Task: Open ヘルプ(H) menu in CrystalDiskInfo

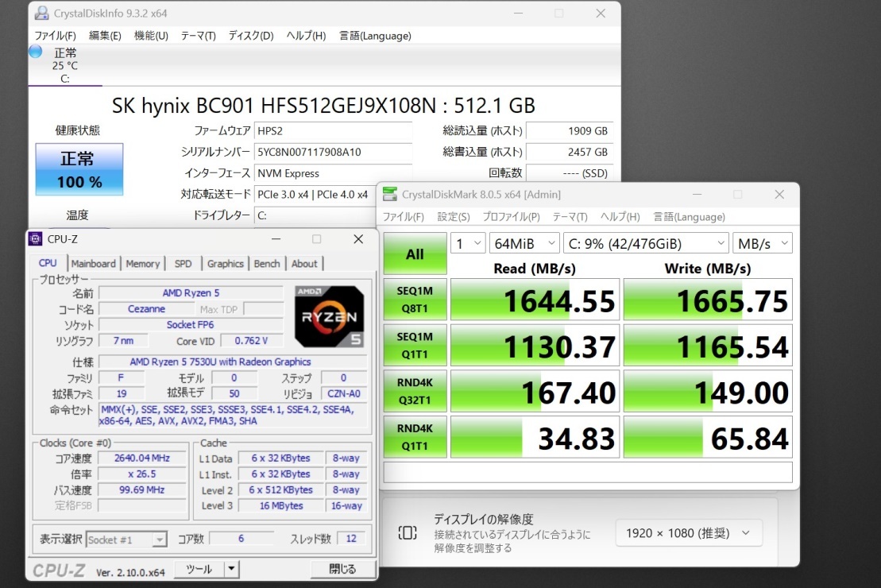Action: click(x=306, y=36)
